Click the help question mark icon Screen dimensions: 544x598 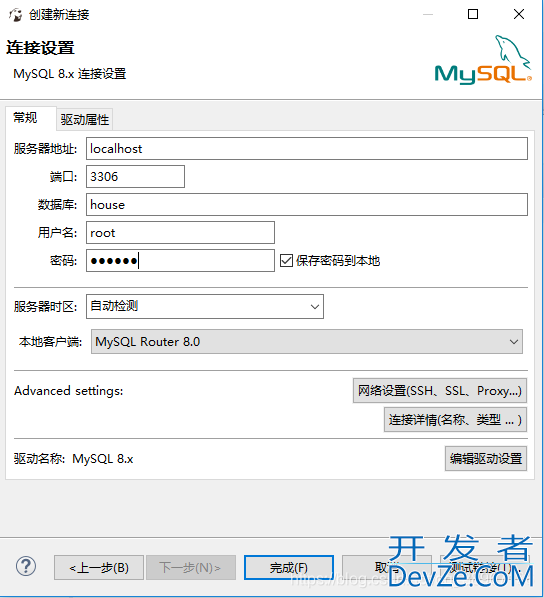[26, 567]
